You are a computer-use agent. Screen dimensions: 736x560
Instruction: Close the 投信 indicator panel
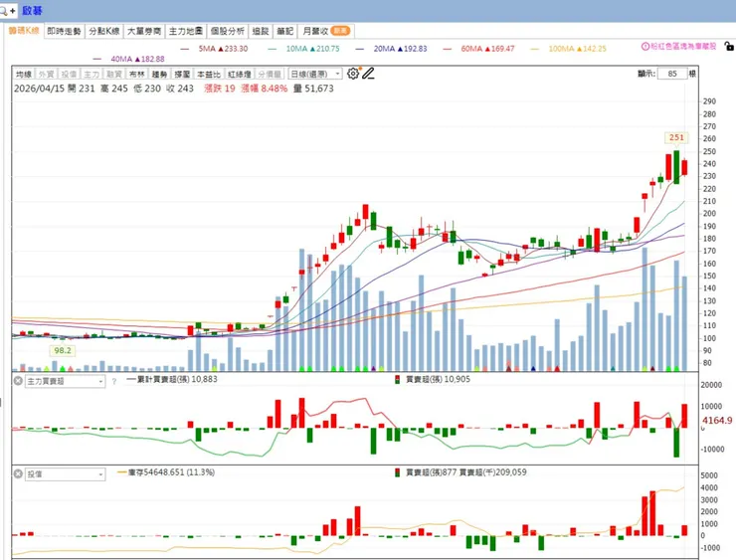(x=18, y=474)
